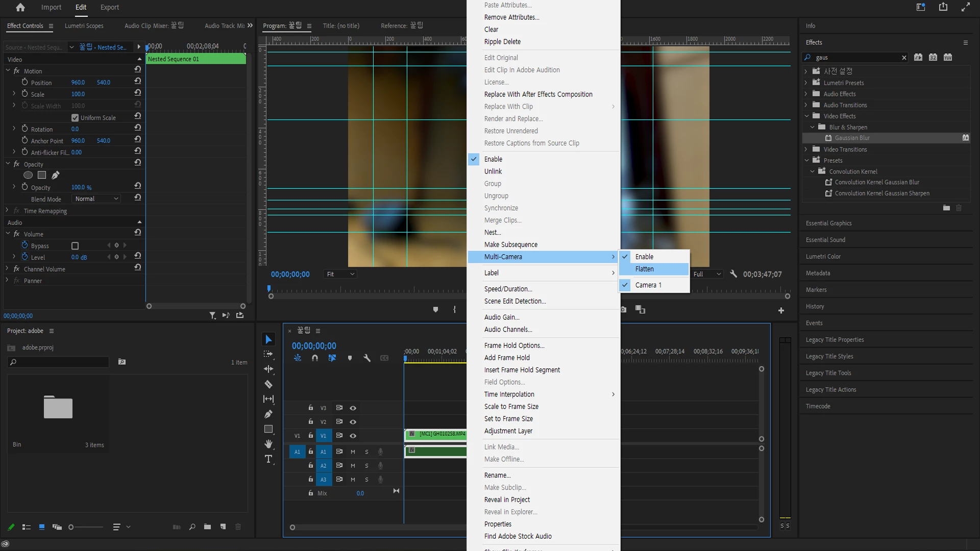Open the Essential Graphics panel

tap(828, 223)
